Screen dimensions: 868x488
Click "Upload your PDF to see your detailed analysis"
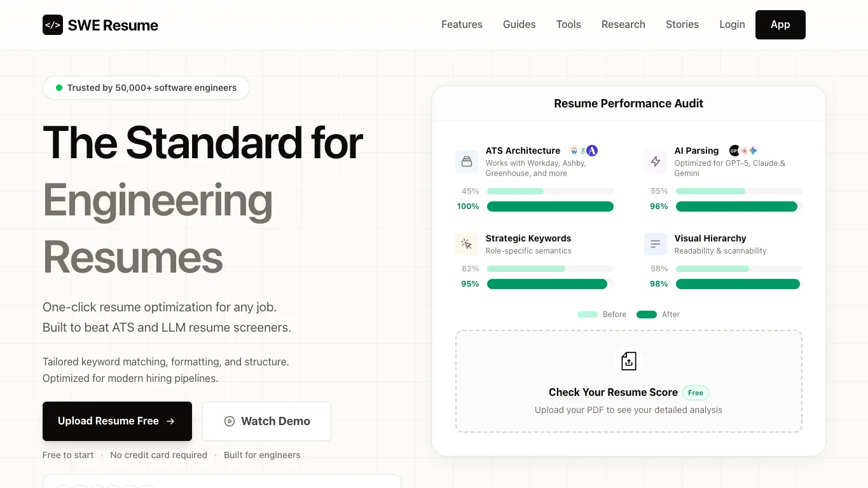point(629,410)
